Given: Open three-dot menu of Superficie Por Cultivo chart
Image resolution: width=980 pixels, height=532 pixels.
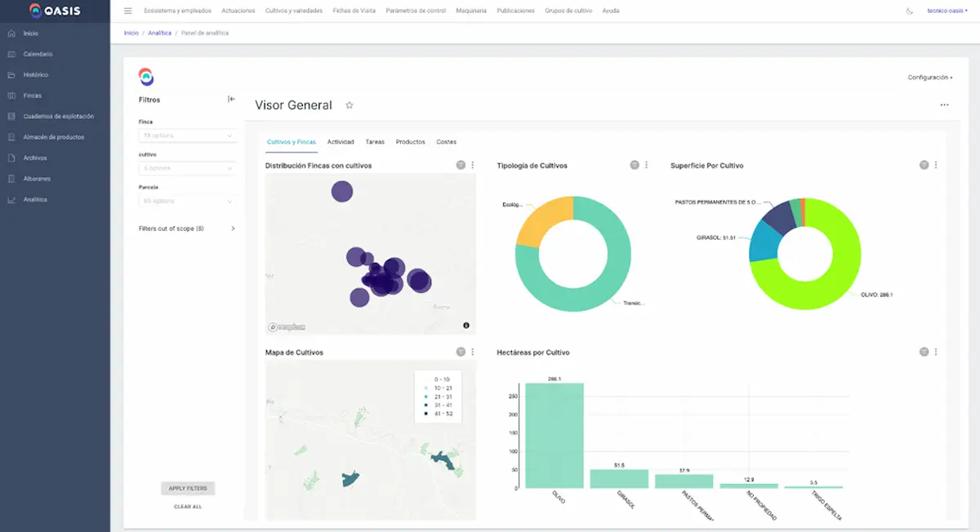Looking at the screenshot, I should coord(936,165).
